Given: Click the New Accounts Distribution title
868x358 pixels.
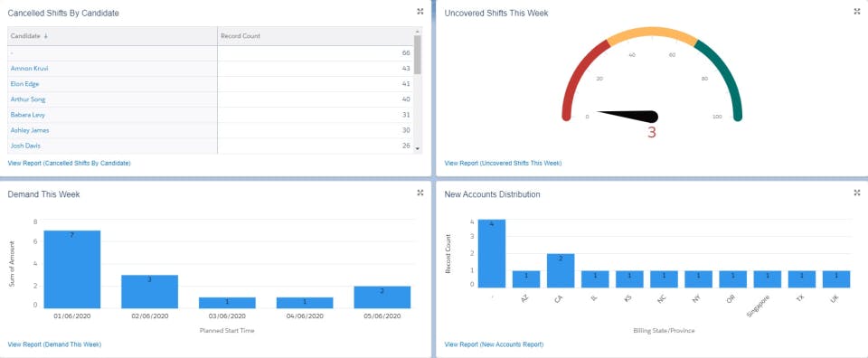Looking at the screenshot, I should tap(492, 194).
